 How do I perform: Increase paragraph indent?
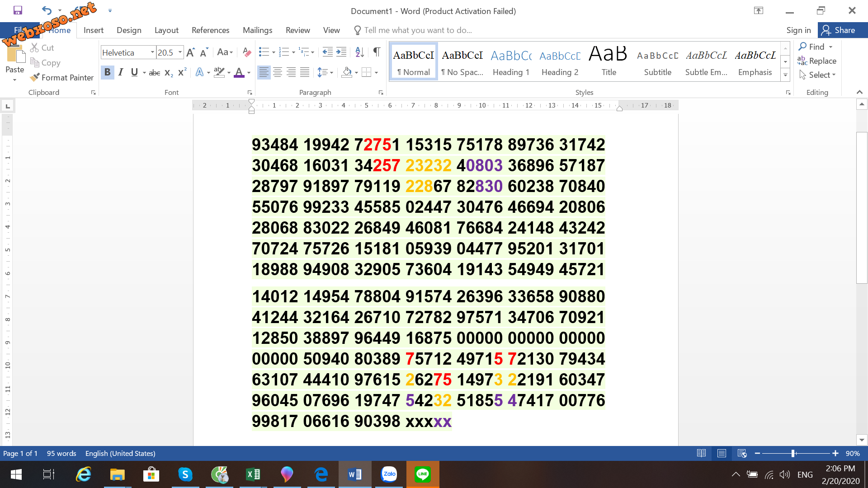(341, 52)
